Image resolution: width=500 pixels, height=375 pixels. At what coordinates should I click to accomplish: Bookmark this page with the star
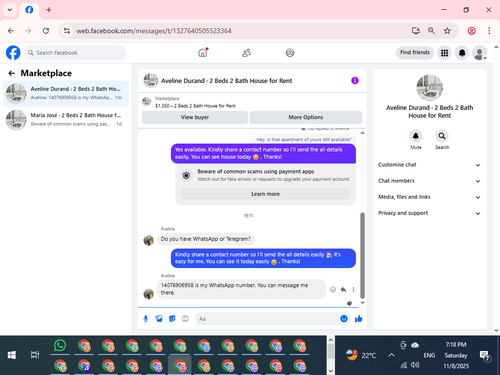447,31
